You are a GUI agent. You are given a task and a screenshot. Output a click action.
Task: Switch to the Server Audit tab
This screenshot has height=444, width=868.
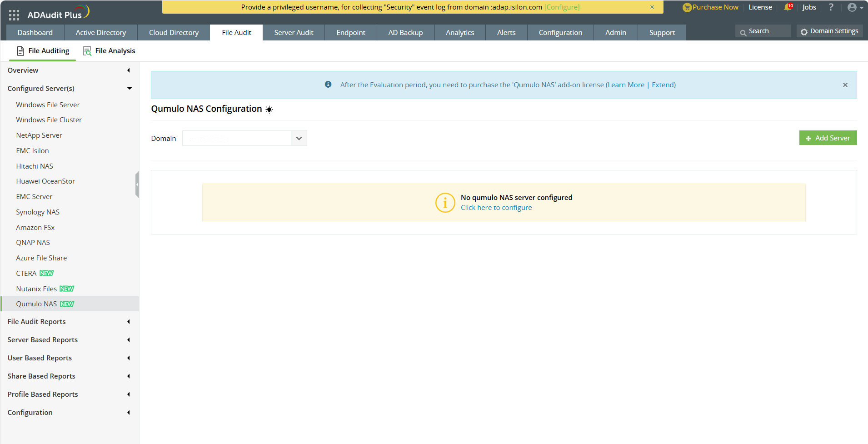pyautogui.click(x=294, y=32)
